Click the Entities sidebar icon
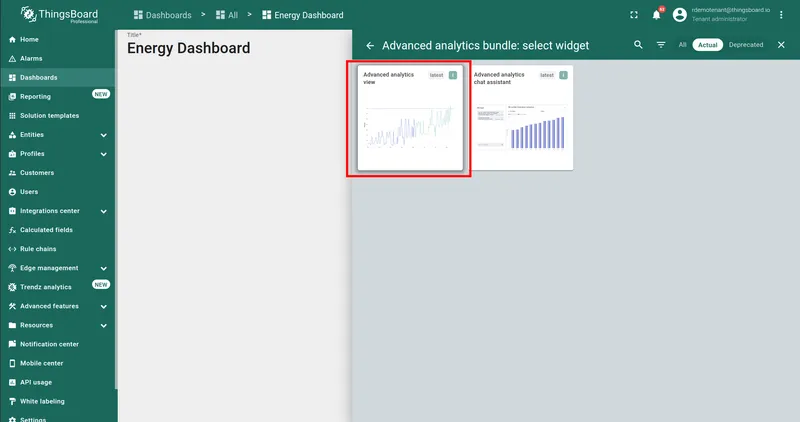Viewport: 800px width, 422px height. click(12, 135)
